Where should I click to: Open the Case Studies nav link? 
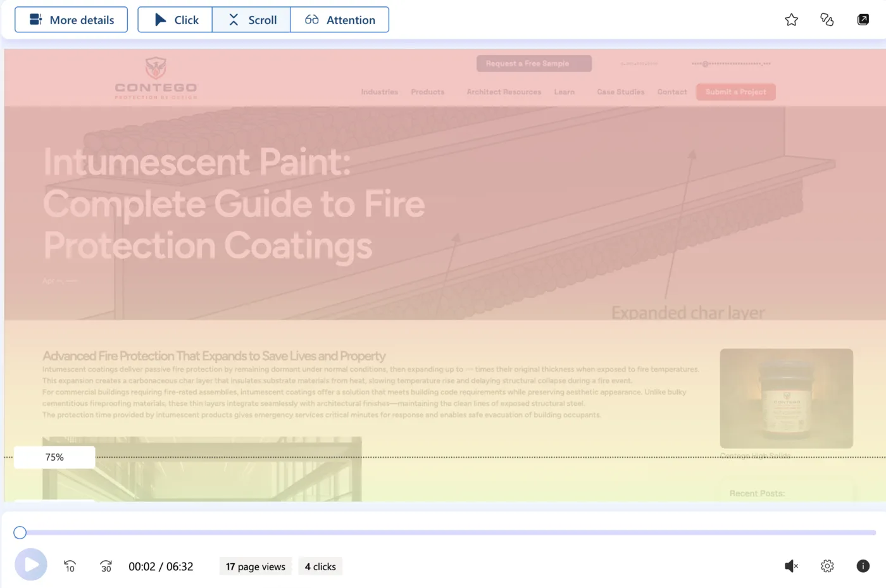pos(620,92)
